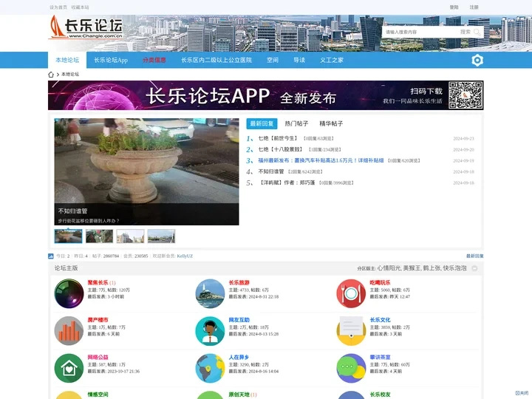Open 分类信息 in navigation bar
Screen dimensions: 532x399
click(154, 60)
